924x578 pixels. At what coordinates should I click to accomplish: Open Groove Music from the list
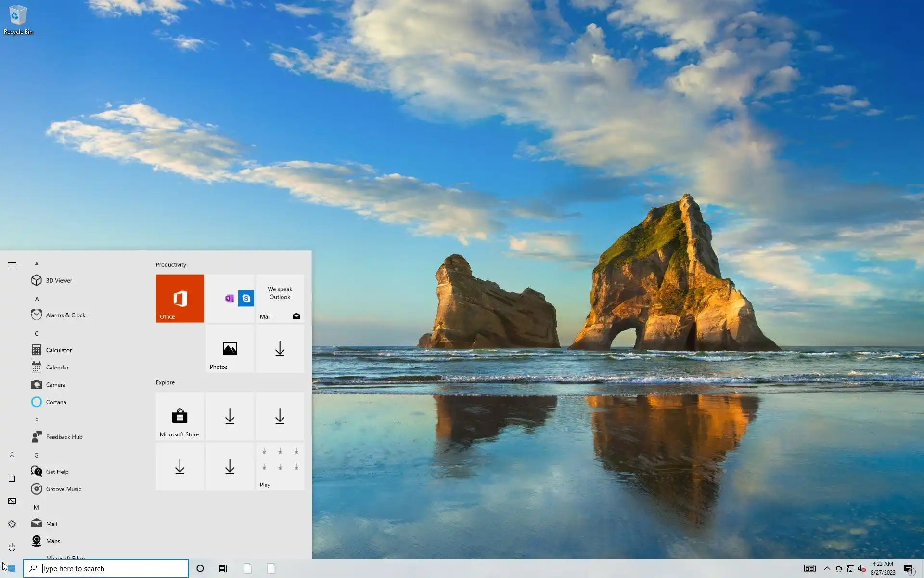coord(64,489)
